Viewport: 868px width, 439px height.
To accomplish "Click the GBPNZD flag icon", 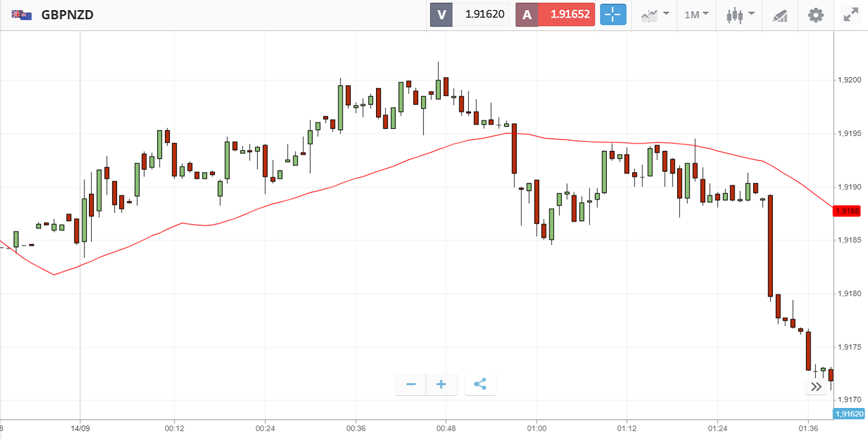I will pyautogui.click(x=21, y=15).
